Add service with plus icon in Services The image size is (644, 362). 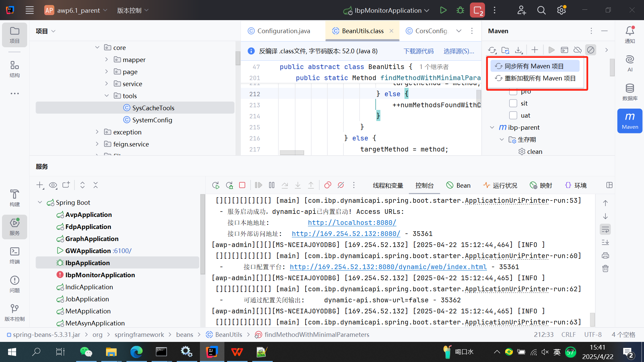(x=40, y=185)
